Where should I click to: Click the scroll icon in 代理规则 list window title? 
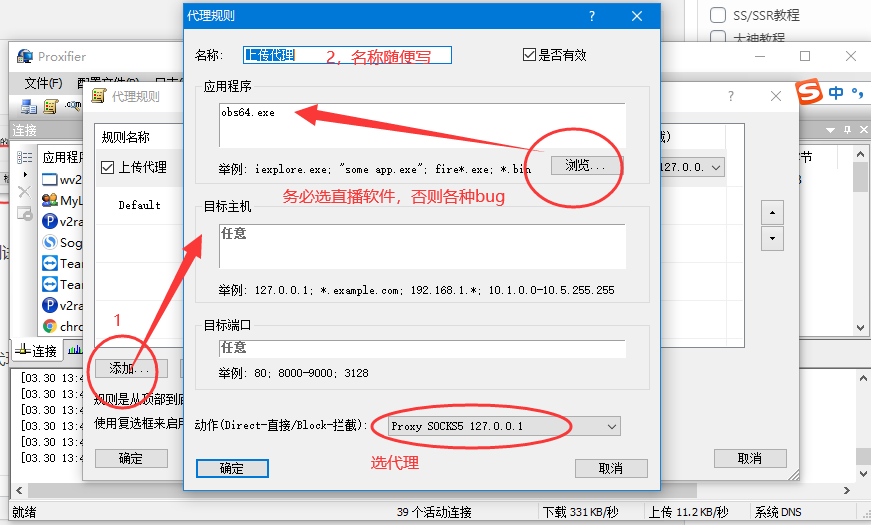click(x=99, y=96)
